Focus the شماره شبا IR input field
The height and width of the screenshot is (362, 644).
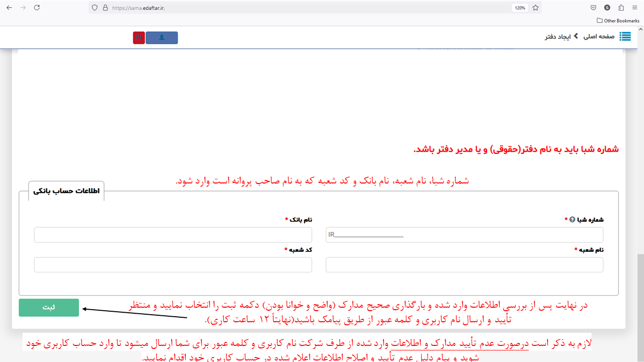tap(464, 235)
